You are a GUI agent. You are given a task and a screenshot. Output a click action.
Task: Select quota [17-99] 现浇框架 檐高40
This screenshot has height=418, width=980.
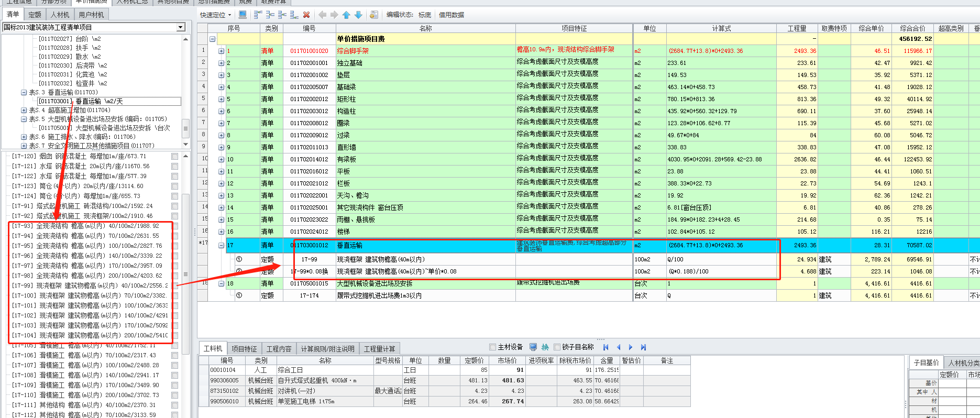(x=90, y=285)
